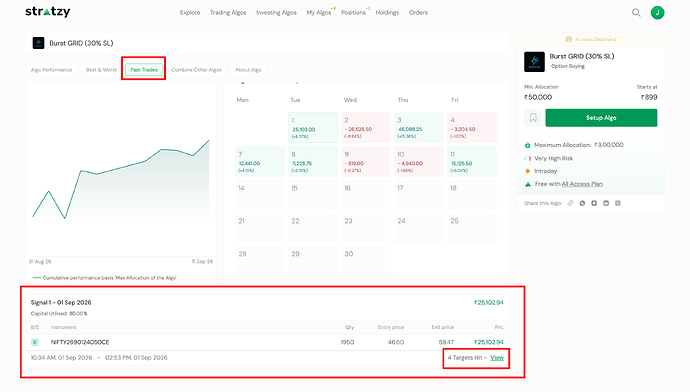Open the All Access Plan link
Viewport: 690px width, 392px height.
point(582,184)
